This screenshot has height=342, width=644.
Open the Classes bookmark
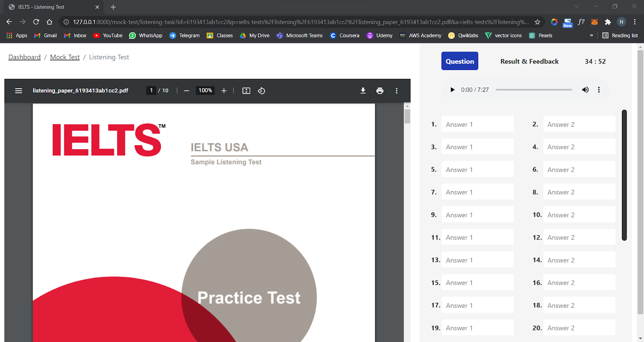pos(220,35)
